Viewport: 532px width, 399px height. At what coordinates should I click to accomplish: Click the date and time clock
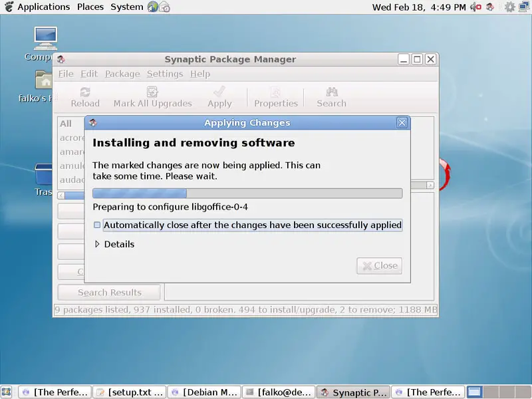(419, 7)
